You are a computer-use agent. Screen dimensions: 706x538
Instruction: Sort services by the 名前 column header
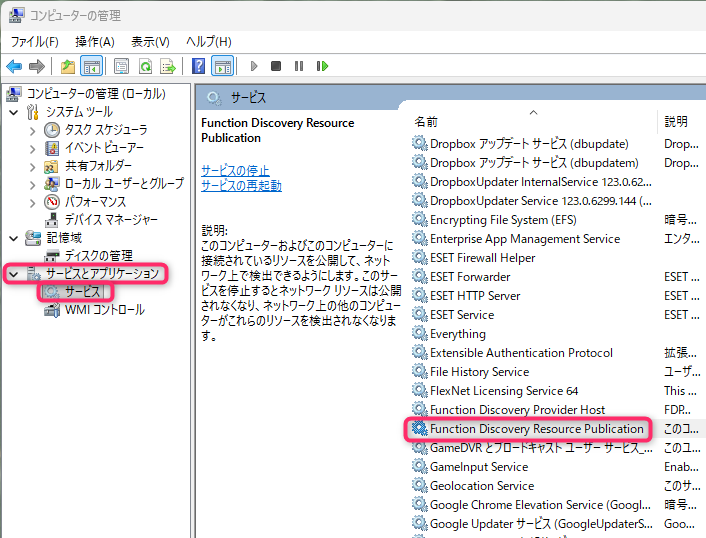427,121
